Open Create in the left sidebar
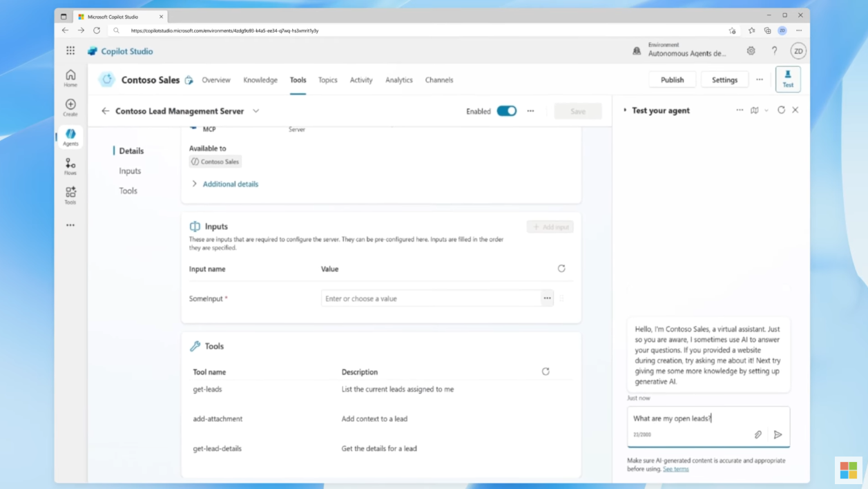This screenshot has height=489, width=868. (70, 108)
